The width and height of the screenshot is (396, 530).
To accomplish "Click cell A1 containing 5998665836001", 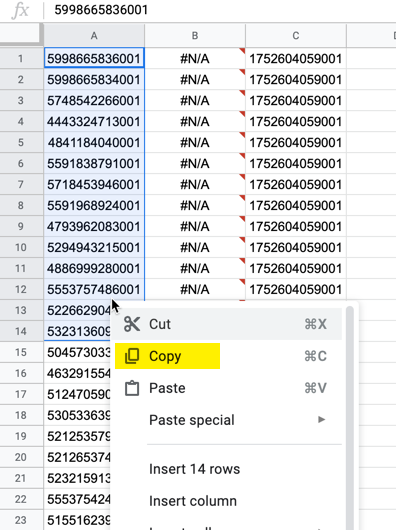I will tap(94, 58).
